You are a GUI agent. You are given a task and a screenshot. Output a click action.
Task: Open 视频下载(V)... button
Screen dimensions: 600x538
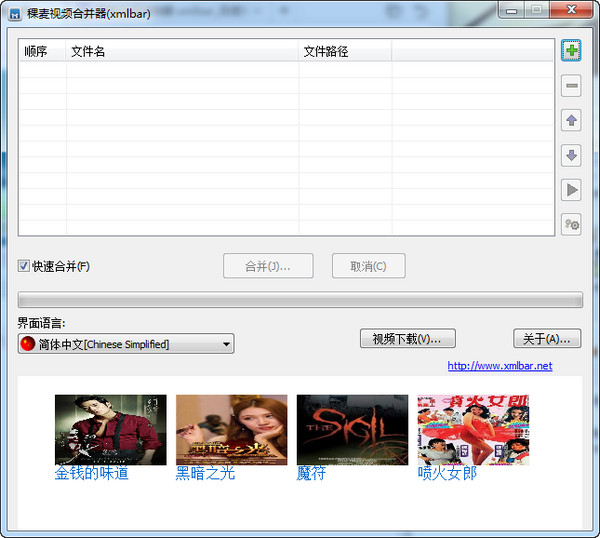point(407,339)
